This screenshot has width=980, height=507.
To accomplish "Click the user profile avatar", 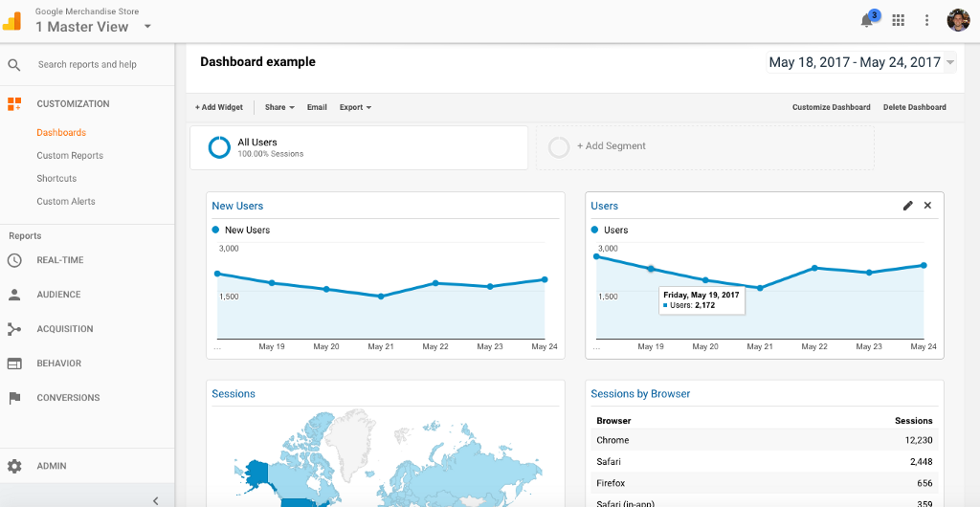I will point(958,20).
